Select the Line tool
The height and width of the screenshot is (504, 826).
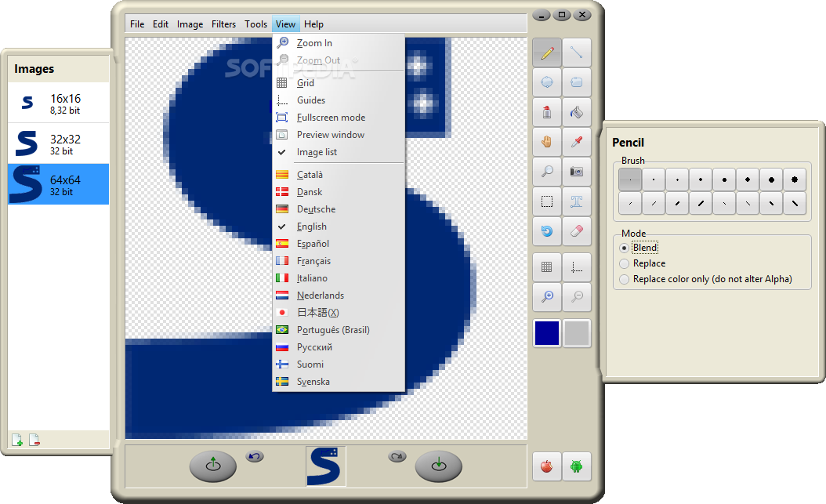click(x=576, y=53)
